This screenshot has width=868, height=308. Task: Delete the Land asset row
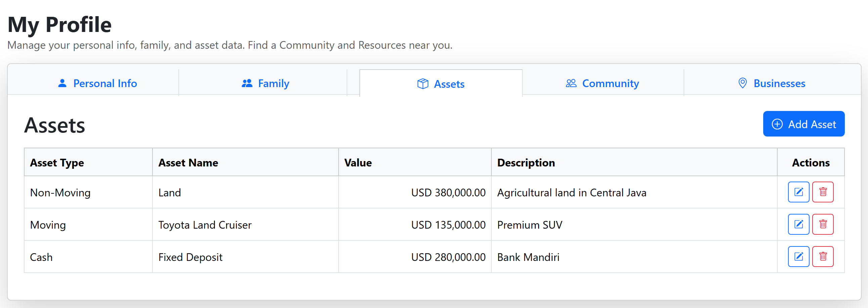click(823, 192)
